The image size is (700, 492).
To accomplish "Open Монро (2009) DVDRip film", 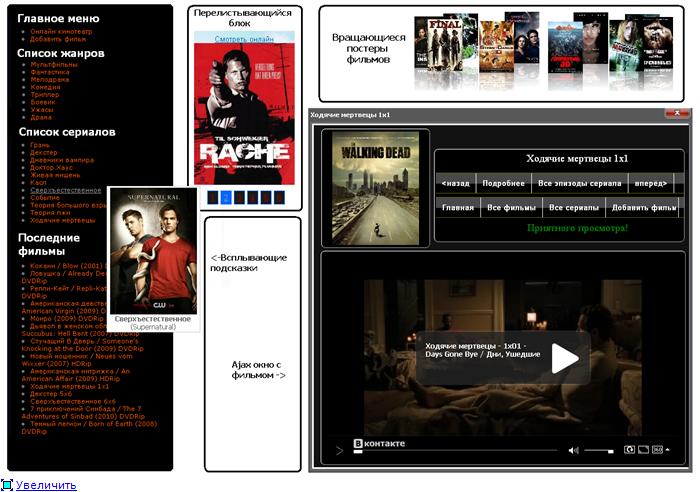I will pyautogui.click(x=67, y=319).
